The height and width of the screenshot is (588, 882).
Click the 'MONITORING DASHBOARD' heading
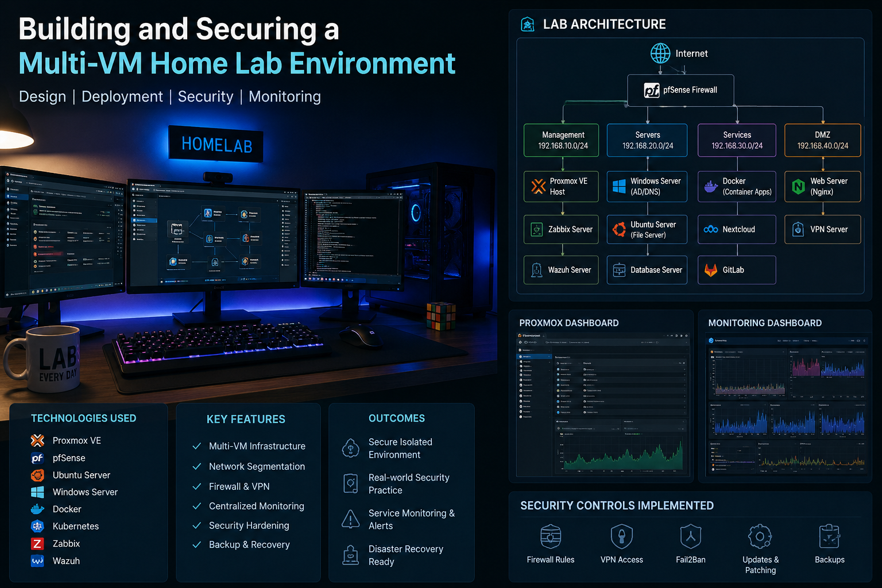tap(765, 323)
